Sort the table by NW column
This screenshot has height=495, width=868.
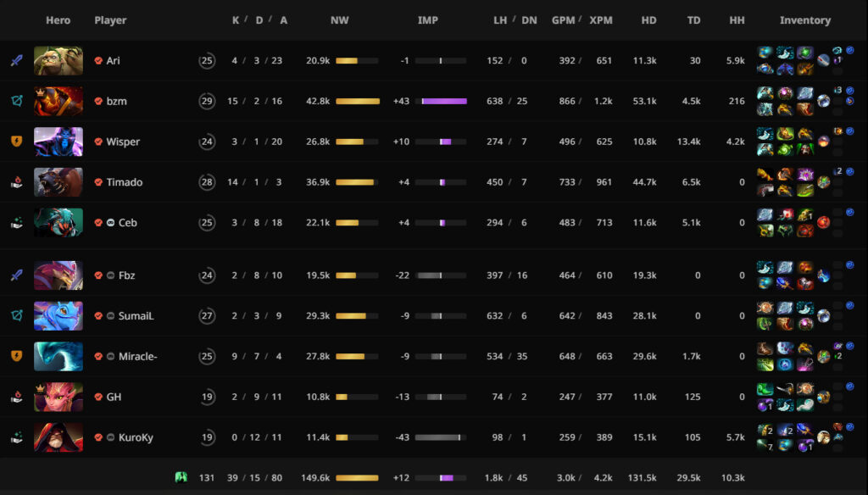[x=339, y=20]
